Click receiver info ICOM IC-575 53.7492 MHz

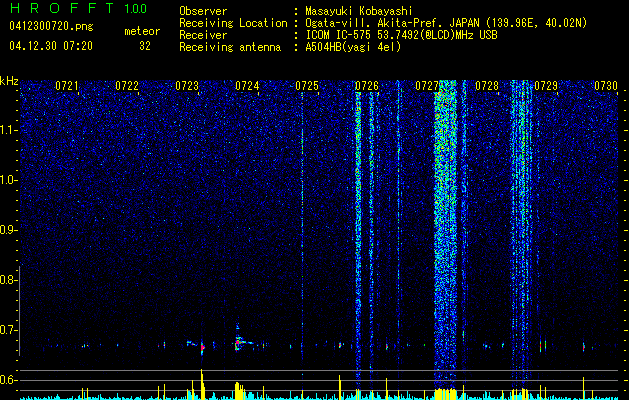tap(401, 35)
